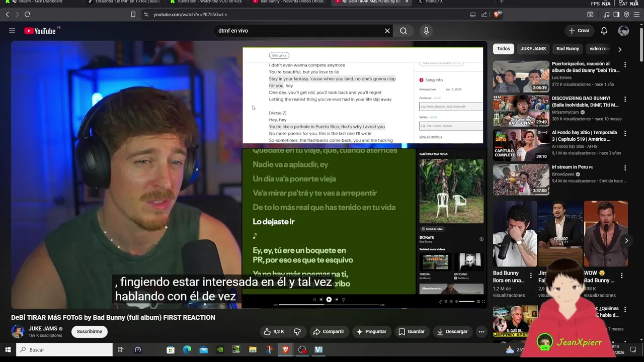644x362 pixels.
Task: Click the Windows taskbar Buscar search box
Action: (x=64, y=350)
